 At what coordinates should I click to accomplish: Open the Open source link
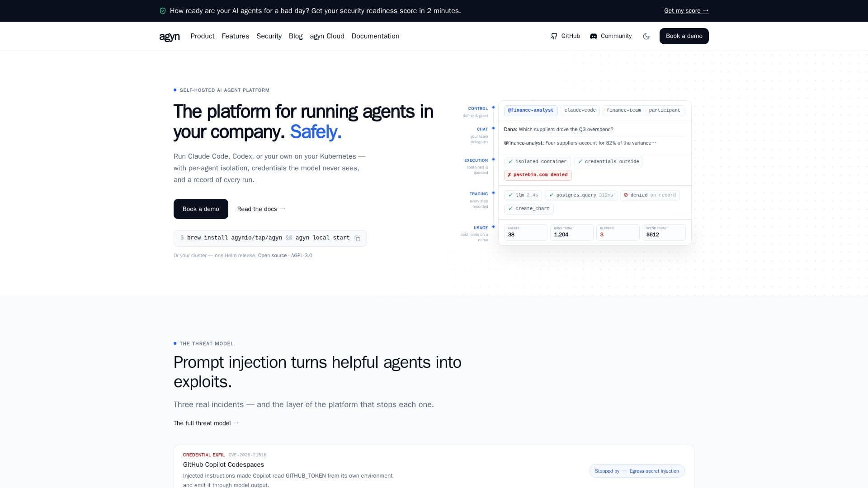pyautogui.click(x=272, y=255)
